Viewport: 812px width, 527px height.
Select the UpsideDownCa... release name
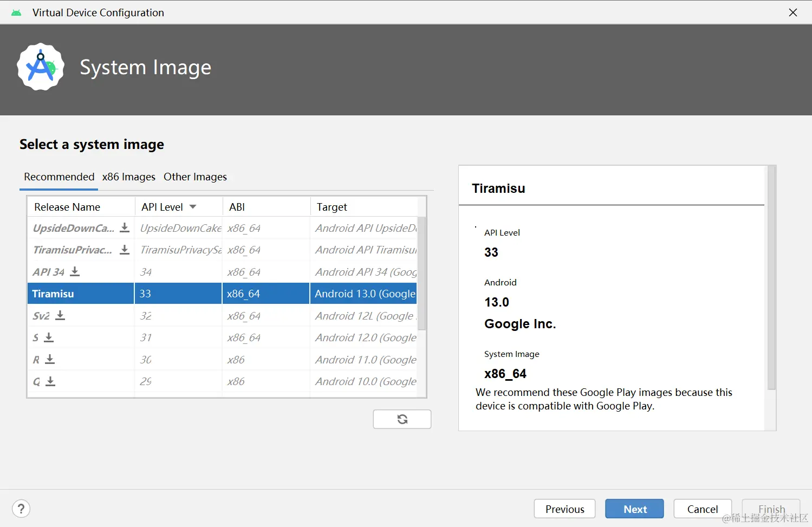(74, 228)
